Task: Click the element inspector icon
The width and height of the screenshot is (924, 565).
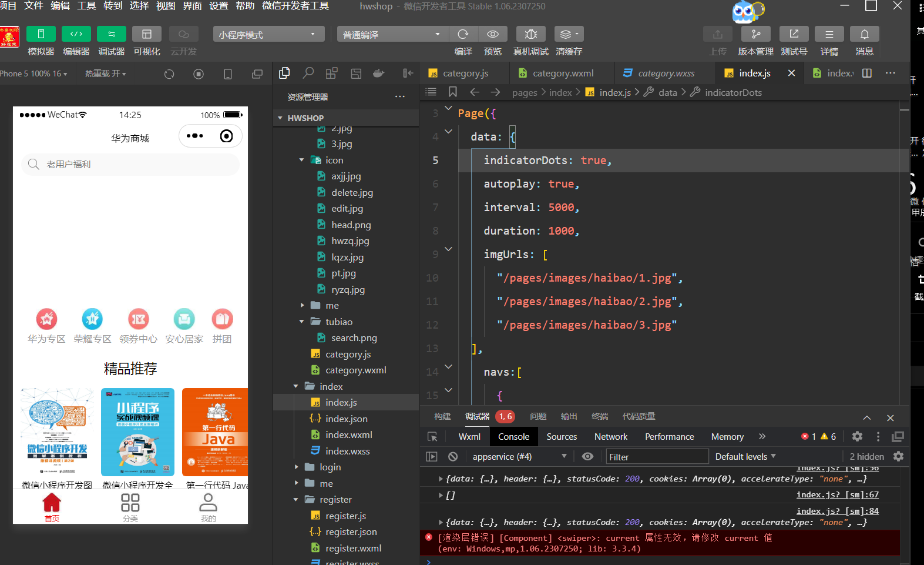Action: click(432, 437)
